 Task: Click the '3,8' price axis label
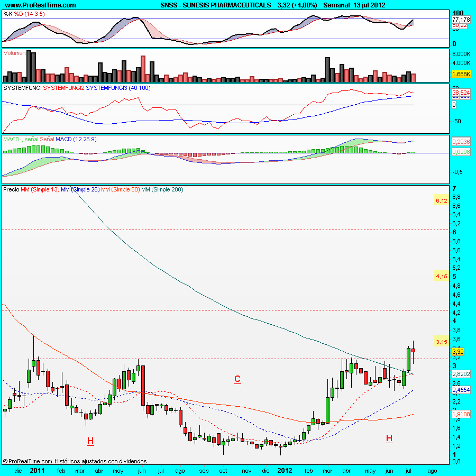click(x=456, y=330)
